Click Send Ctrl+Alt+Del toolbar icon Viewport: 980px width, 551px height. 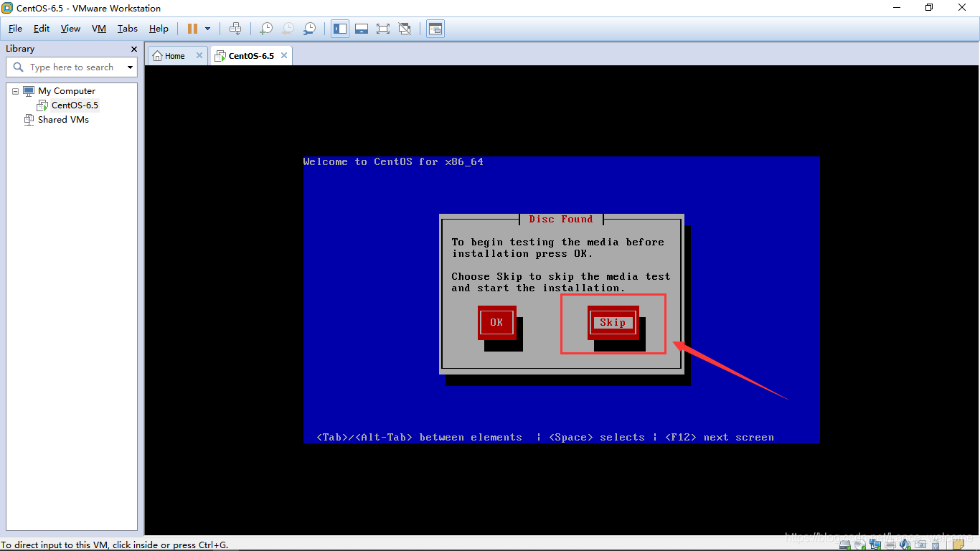pyautogui.click(x=235, y=29)
